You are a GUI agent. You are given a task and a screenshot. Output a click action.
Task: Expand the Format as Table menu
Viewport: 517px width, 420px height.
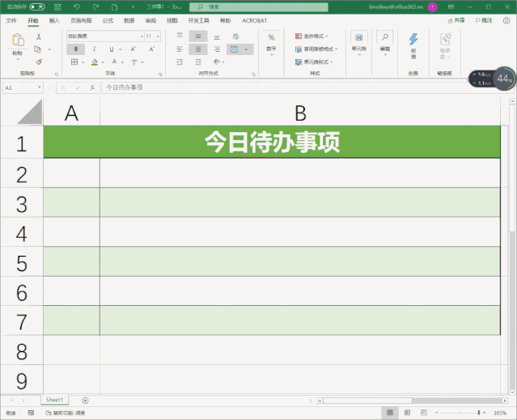click(x=316, y=49)
